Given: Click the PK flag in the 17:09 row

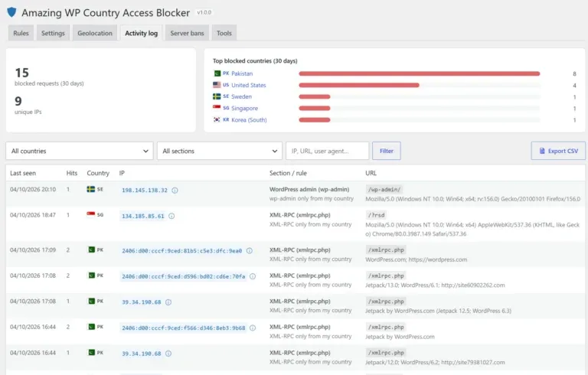Looking at the screenshot, I should (x=92, y=249).
